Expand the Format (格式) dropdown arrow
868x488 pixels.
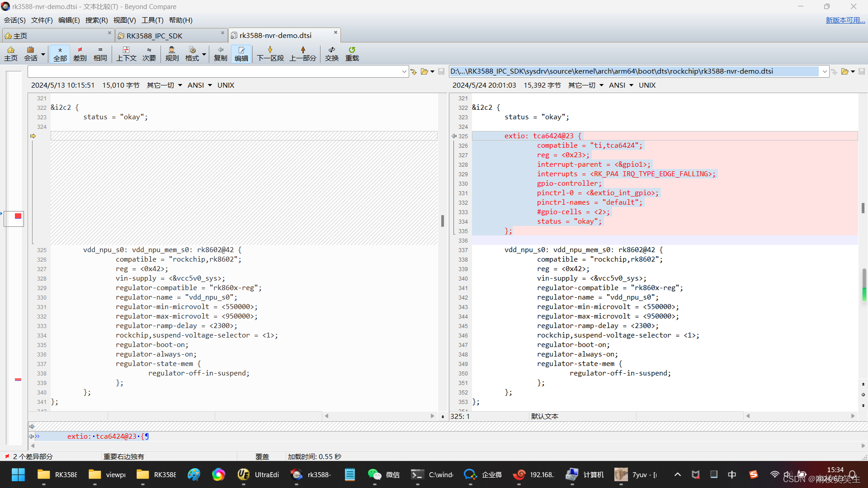(204, 54)
